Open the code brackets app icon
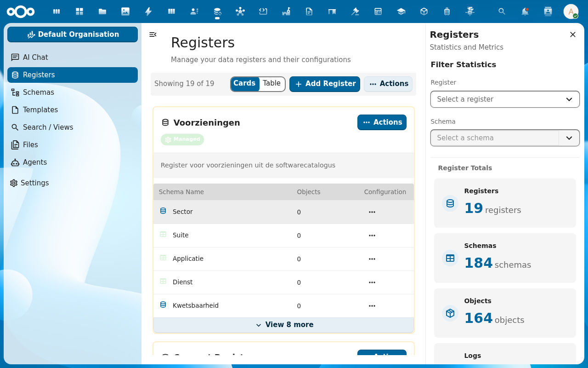This screenshot has height=368, width=588. click(263, 11)
